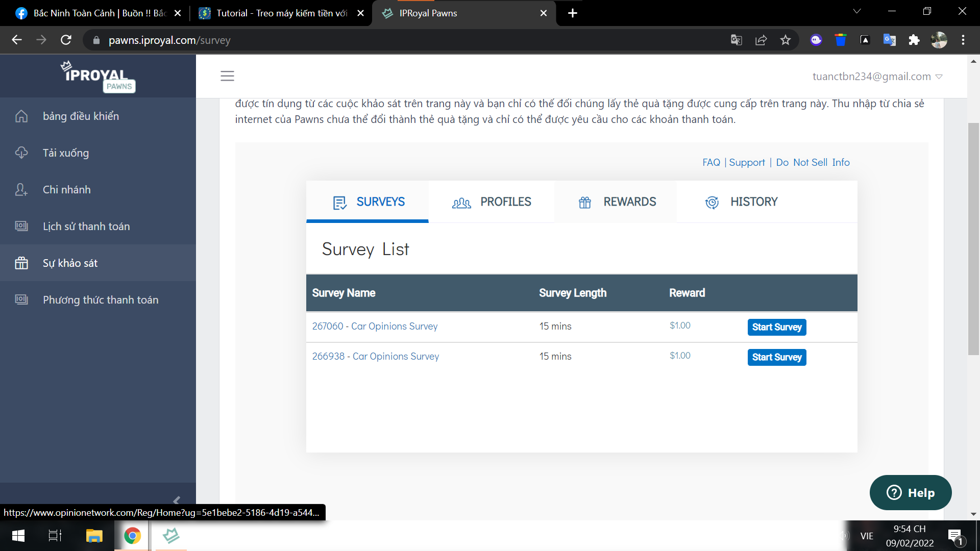
Task: Open the 267060 - Car Opinions Survey link
Action: [x=375, y=327]
